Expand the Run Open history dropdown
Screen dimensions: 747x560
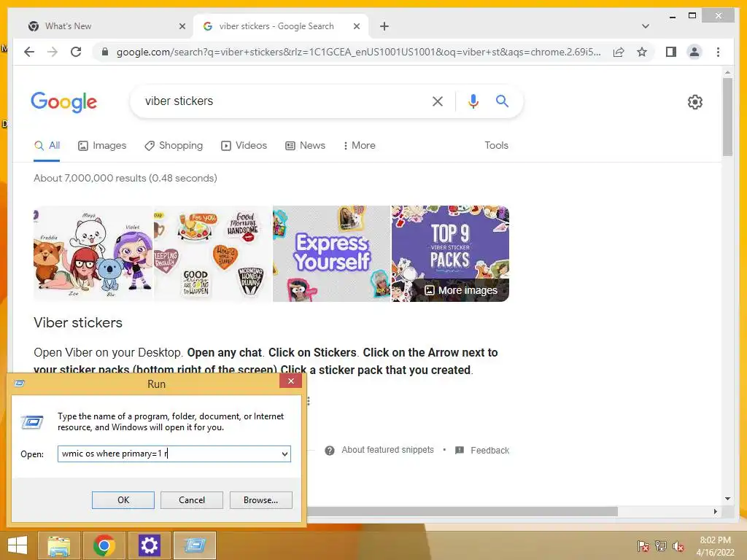[285, 454]
